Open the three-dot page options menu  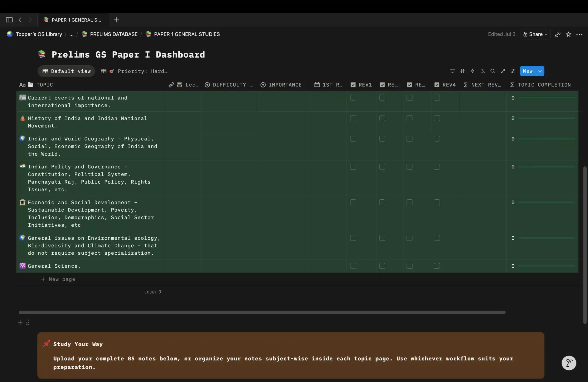(579, 34)
